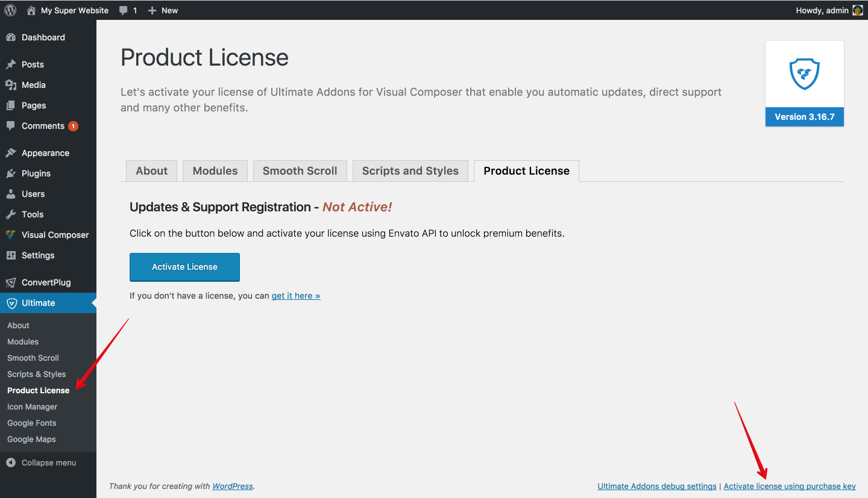
Task: Click the Activate License button
Action: point(184,267)
